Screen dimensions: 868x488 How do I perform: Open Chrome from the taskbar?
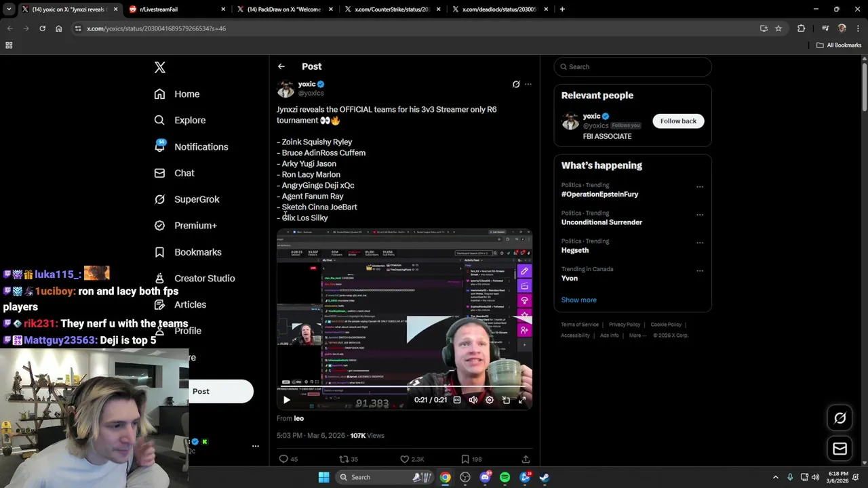(x=445, y=477)
